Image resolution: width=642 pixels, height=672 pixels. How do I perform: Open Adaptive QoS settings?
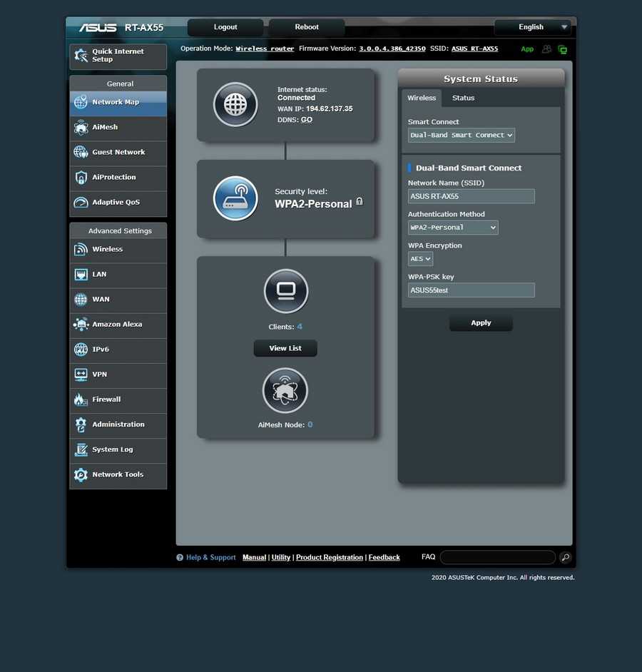118,203
